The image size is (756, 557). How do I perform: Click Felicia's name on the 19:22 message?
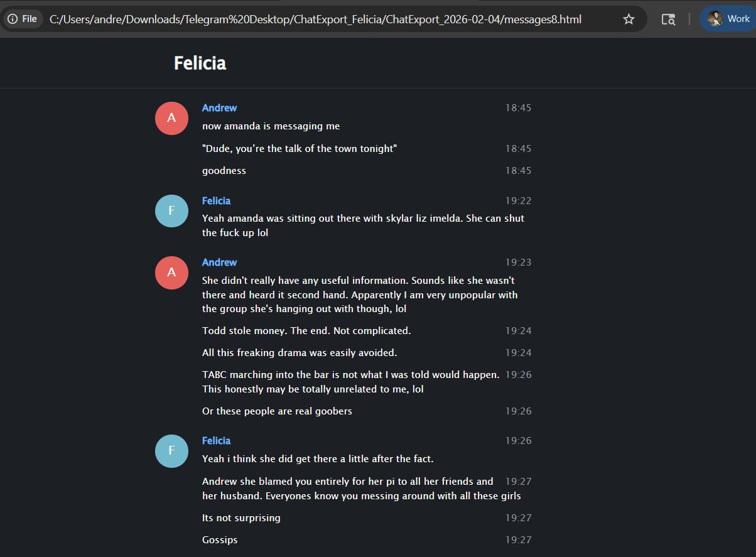coord(216,201)
